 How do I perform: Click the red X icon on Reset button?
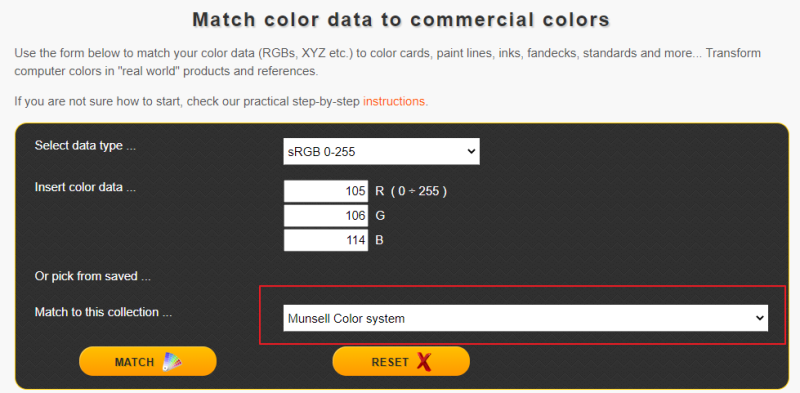pyautogui.click(x=423, y=362)
